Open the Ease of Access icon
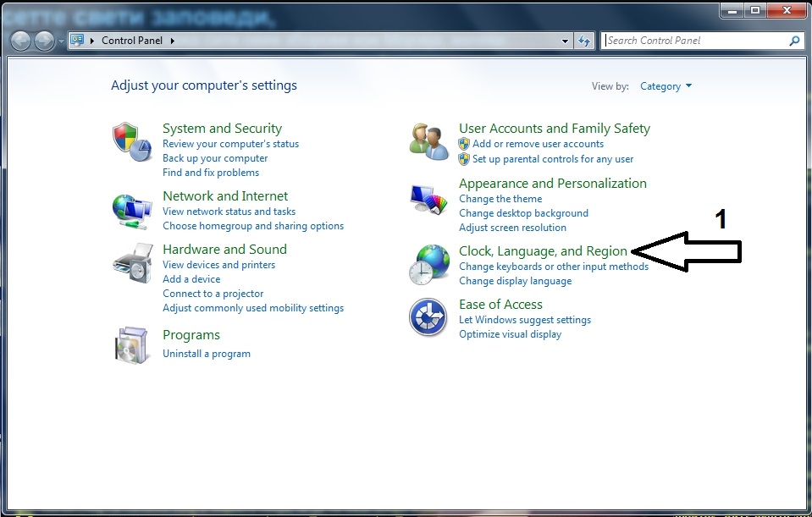The width and height of the screenshot is (812, 517). (x=428, y=318)
